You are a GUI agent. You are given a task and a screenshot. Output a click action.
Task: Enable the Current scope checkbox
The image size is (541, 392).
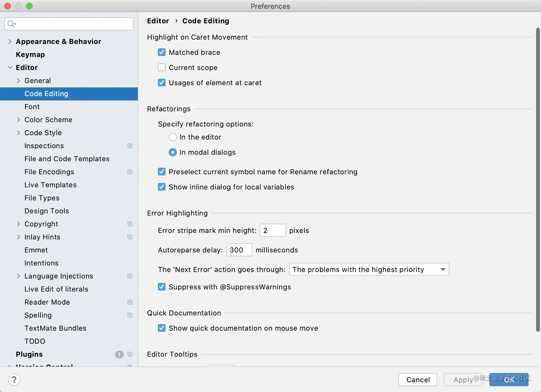click(x=162, y=68)
